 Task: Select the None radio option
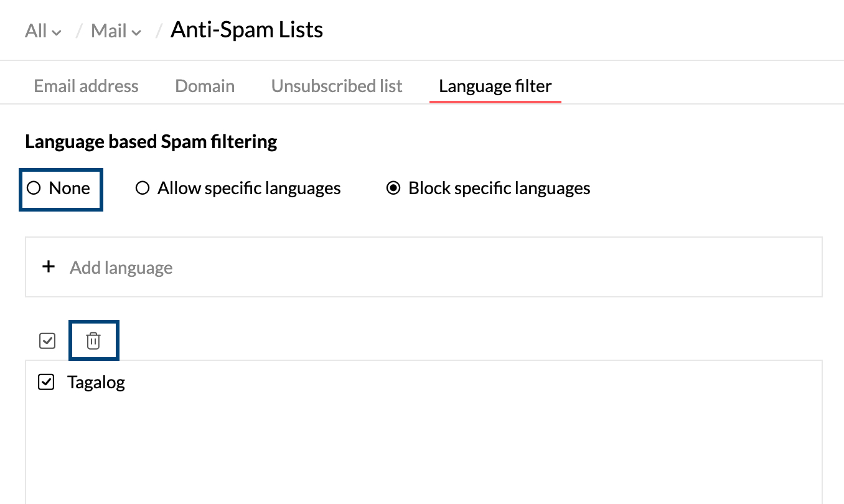pyautogui.click(x=34, y=188)
